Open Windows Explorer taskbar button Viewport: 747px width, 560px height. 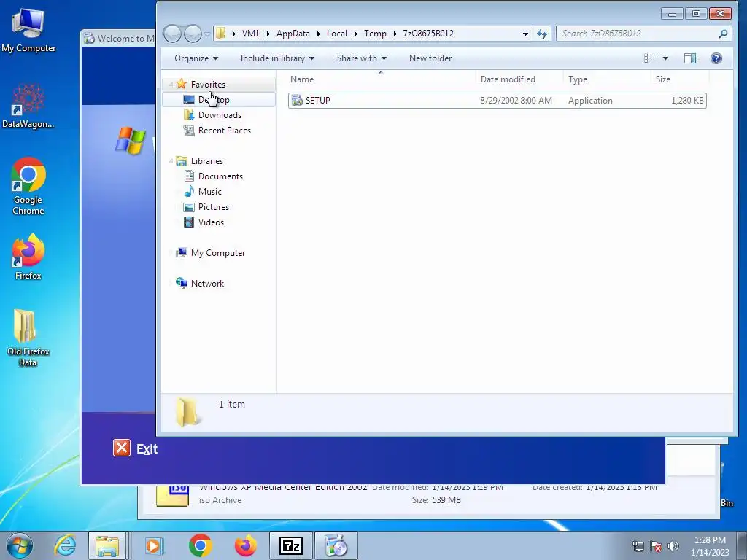pyautogui.click(x=107, y=545)
